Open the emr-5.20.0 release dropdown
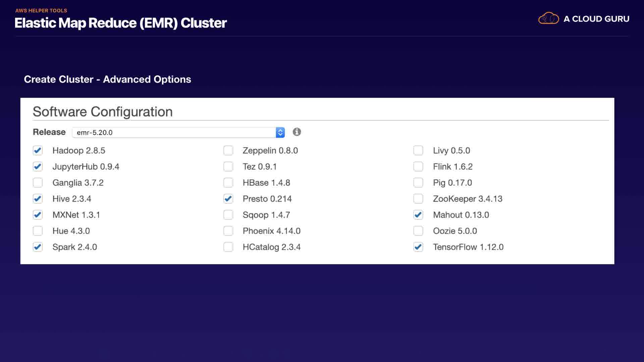 click(174, 132)
